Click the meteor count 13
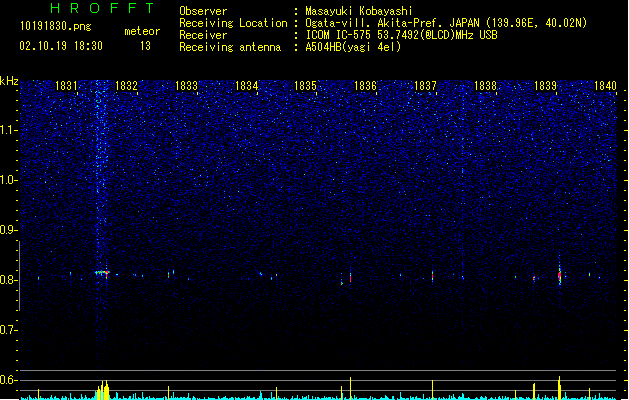 coord(145,46)
